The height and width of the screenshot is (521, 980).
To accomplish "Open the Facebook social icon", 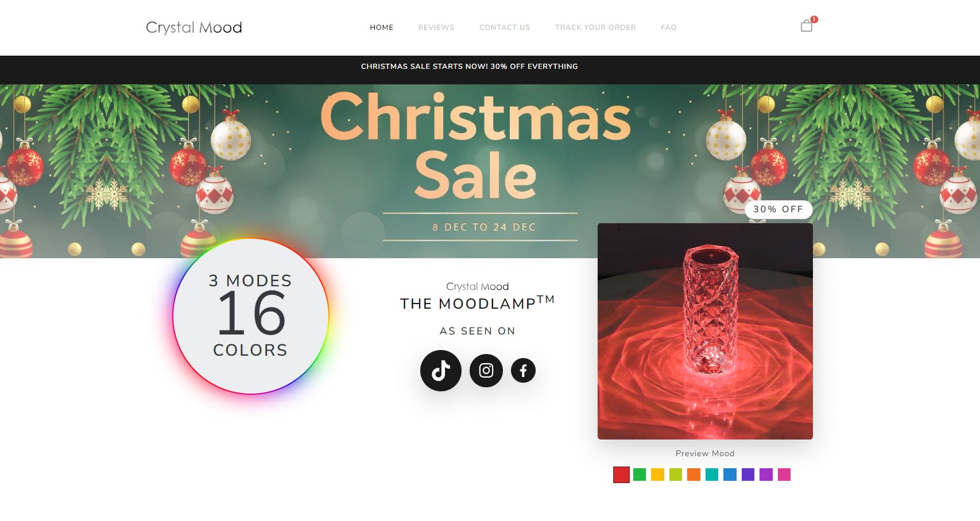I will coord(523,371).
